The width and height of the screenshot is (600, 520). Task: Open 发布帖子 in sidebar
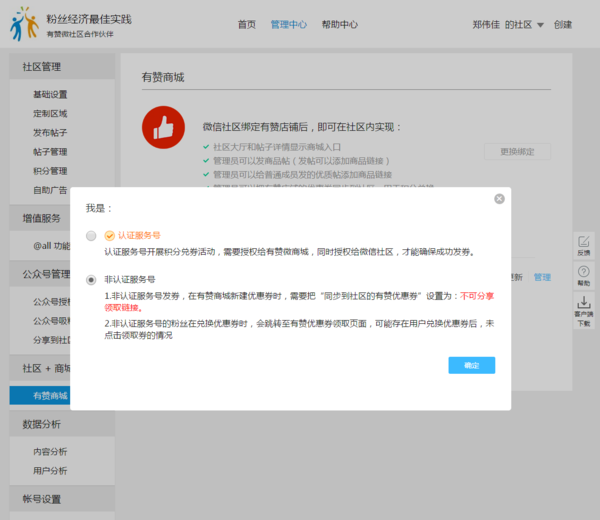(x=50, y=133)
